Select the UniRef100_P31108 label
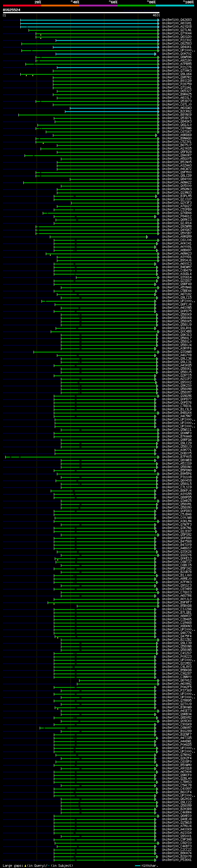This screenshot has height=868, width=197. click(x=177, y=477)
